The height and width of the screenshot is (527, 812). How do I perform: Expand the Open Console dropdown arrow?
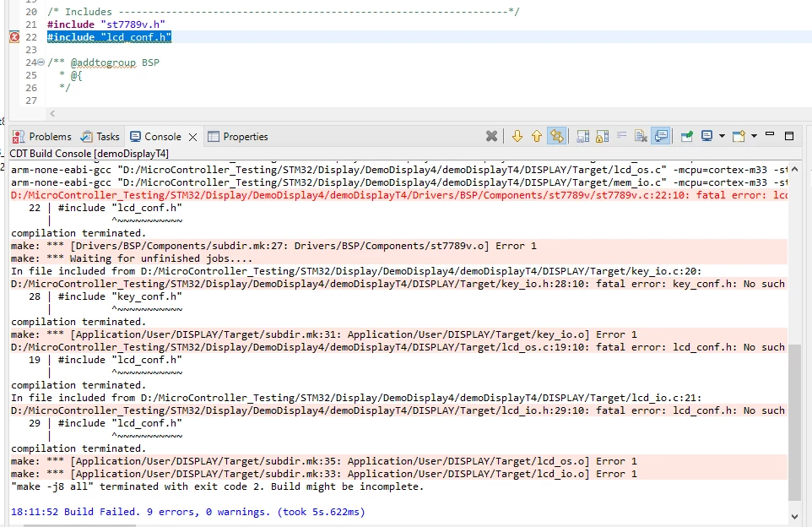(x=754, y=136)
